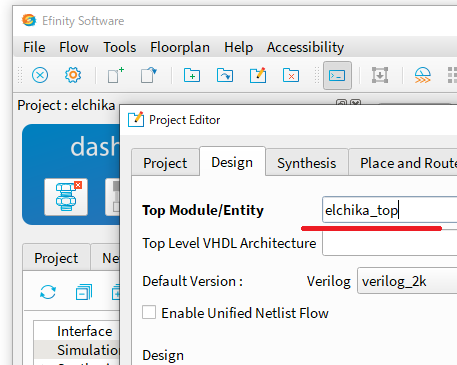Image resolution: width=457 pixels, height=365 pixels.
Task: Open preferences via orange gear icon
Action: [73, 75]
